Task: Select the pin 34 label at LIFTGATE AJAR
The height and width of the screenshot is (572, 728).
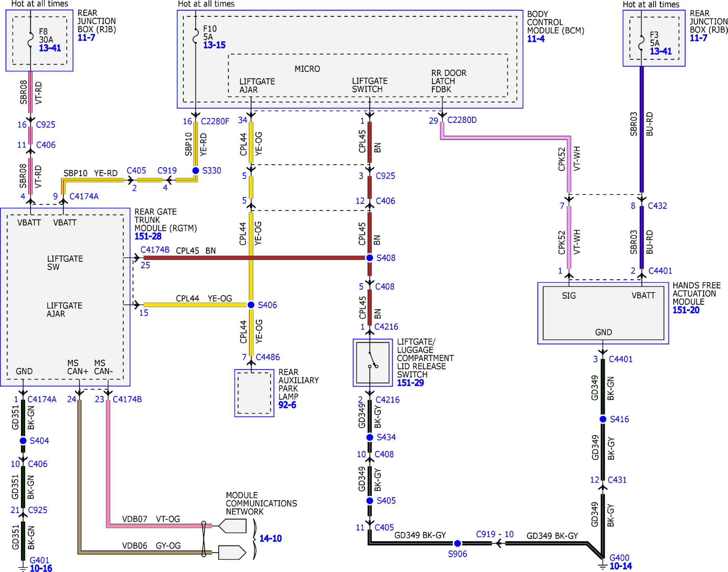Action: tap(243, 120)
